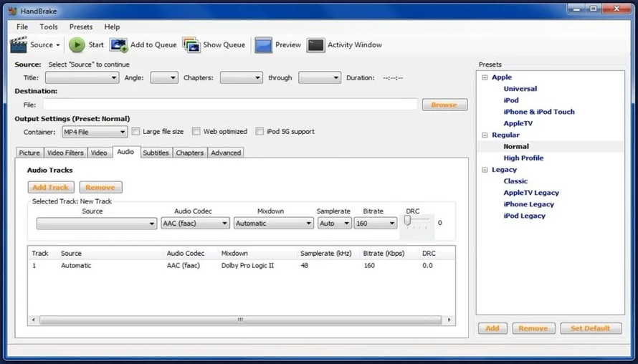Screen dimensions: 638x364
Task: Click the green Start play icon
Action: click(x=77, y=44)
